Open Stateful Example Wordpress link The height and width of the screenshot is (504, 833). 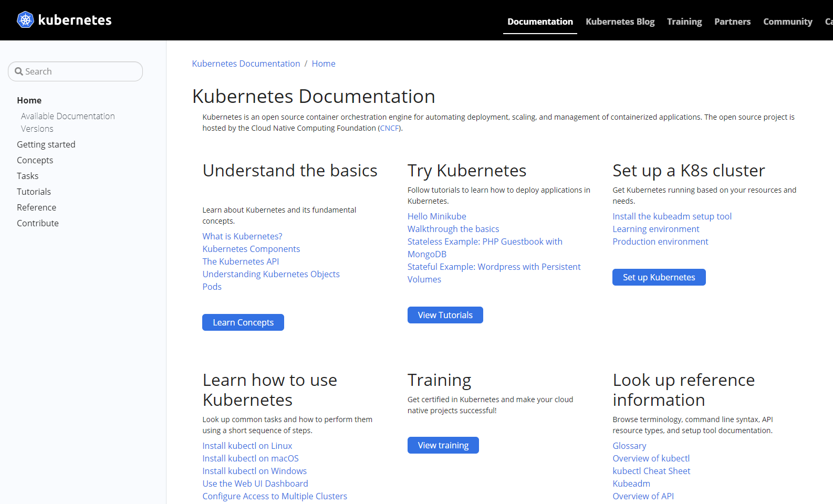[494, 273]
